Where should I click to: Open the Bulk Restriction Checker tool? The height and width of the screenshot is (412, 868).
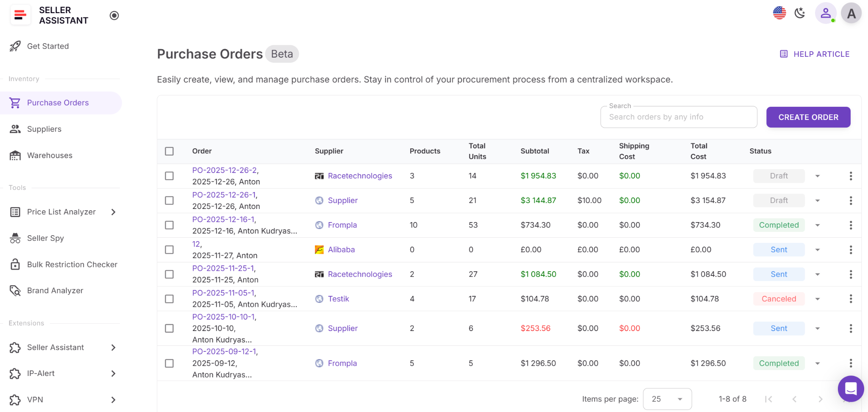72,264
